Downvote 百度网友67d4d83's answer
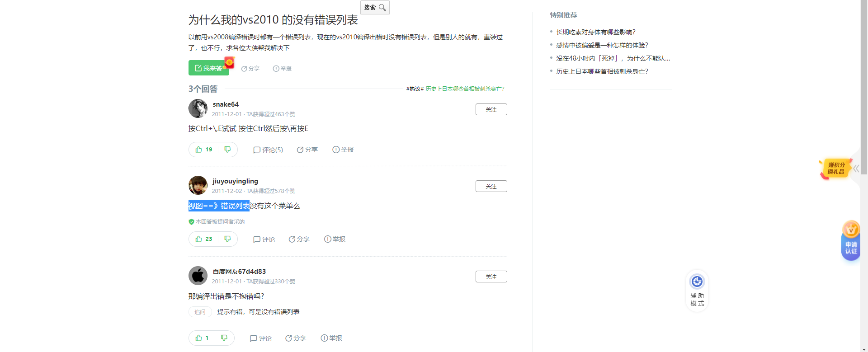 [x=224, y=338]
